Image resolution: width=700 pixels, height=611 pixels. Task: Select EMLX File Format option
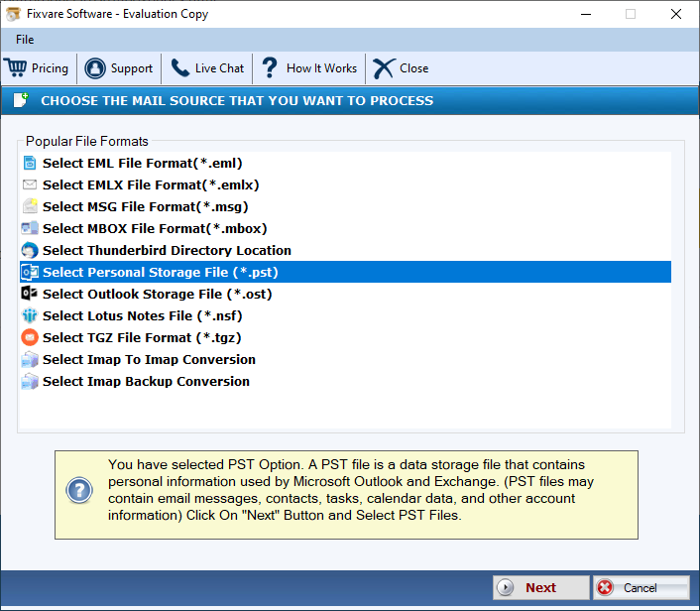pyautogui.click(x=151, y=185)
